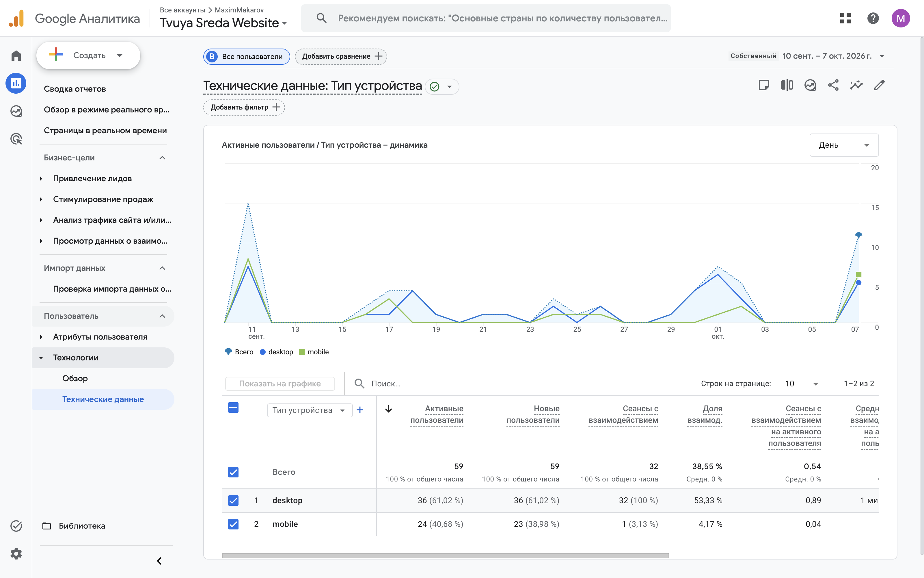The image size is (924, 578).
Task: Open the purple M account avatar
Action: tap(901, 18)
